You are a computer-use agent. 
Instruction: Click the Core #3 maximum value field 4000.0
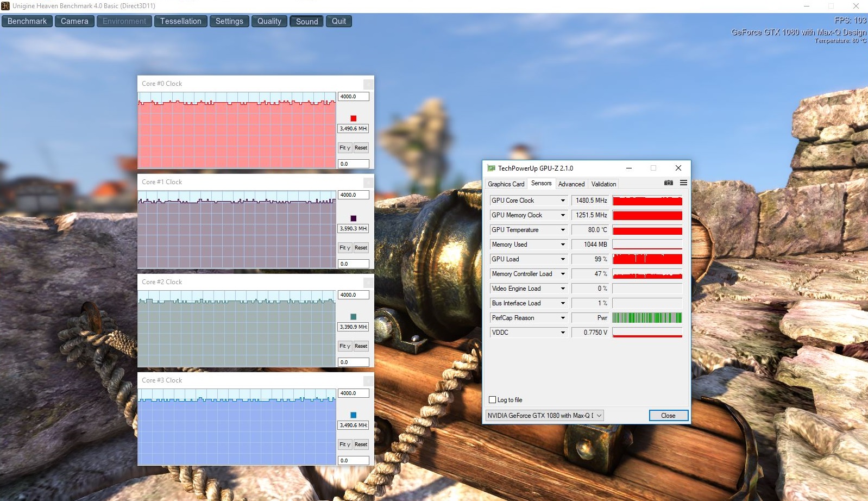(354, 393)
